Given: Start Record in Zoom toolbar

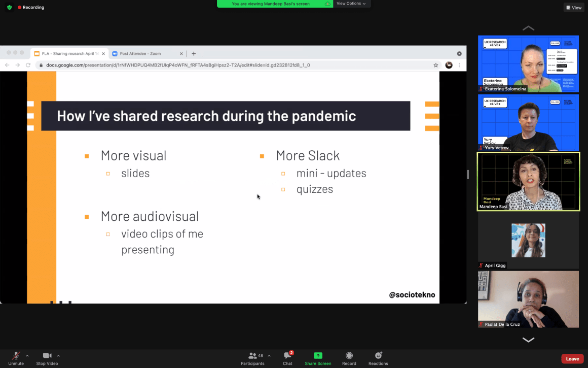Looking at the screenshot, I should coord(349,358).
